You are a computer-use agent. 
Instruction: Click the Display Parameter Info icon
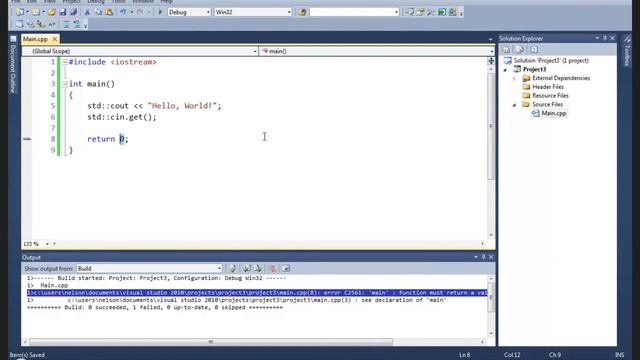(x=30, y=24)
